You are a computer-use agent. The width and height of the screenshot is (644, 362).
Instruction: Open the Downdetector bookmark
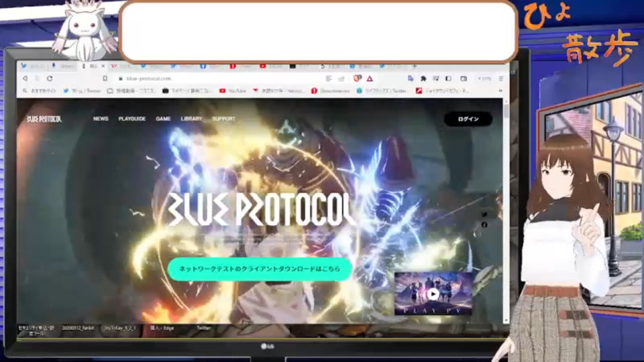pyautogui.click(x=331, y=90)
